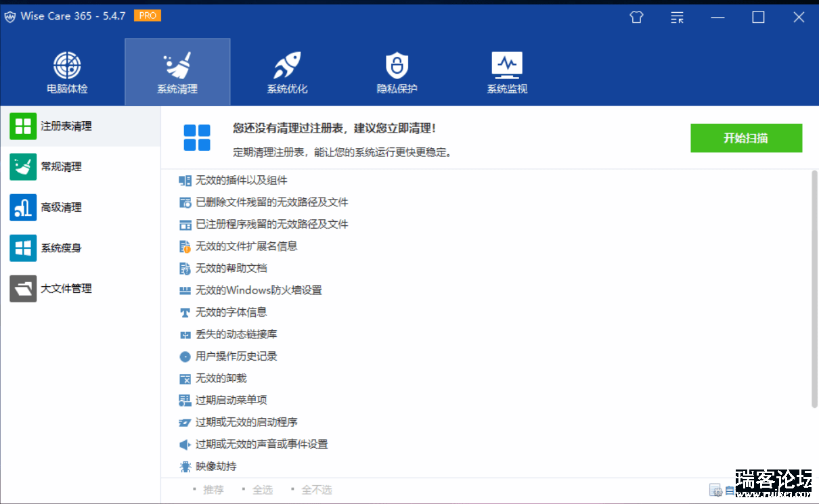Click the skin (shirt) icon in title bar
The width and height of the screenshot is (819, 504).
636,18
